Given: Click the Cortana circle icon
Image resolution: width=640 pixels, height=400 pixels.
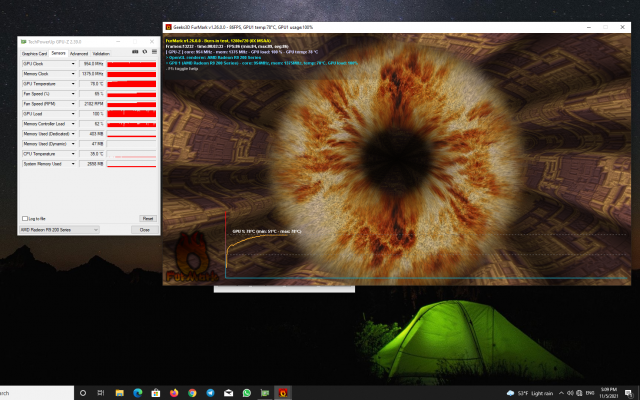Looking at the screenshot, I should coord(83,393).
